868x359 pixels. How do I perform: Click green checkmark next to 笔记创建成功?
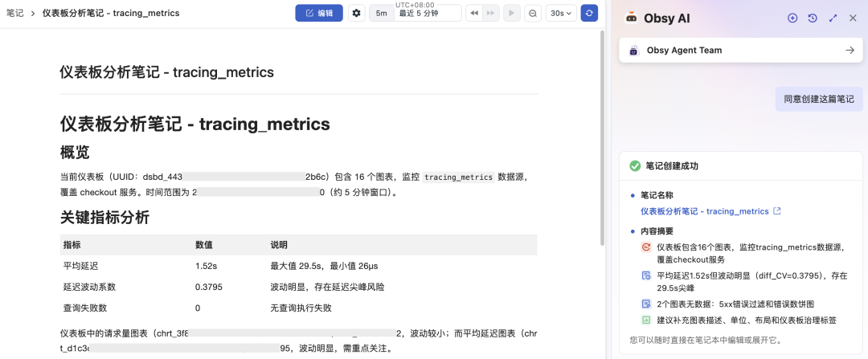point(635,166)
